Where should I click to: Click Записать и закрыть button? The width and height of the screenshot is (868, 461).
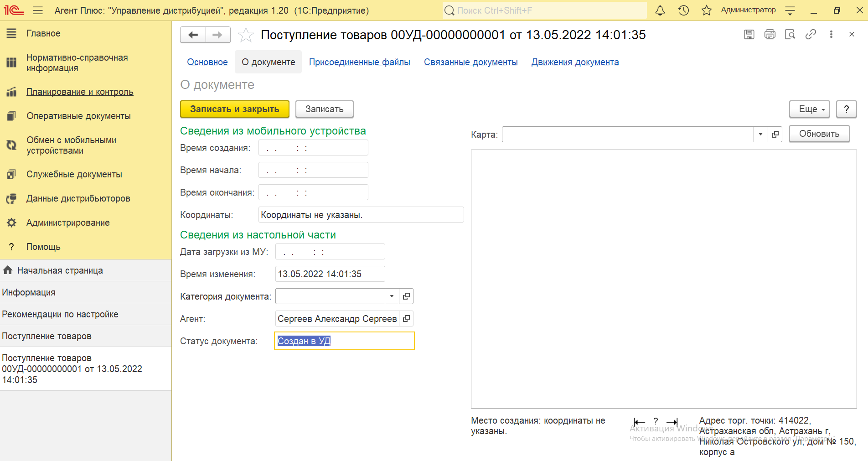pyautogui.click(x=235, y=109)
